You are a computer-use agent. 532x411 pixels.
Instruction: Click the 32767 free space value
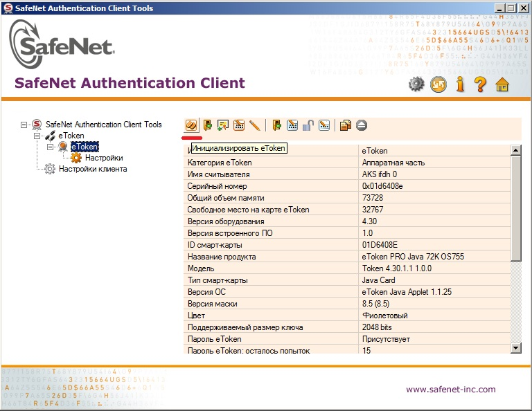pos(373,210)
